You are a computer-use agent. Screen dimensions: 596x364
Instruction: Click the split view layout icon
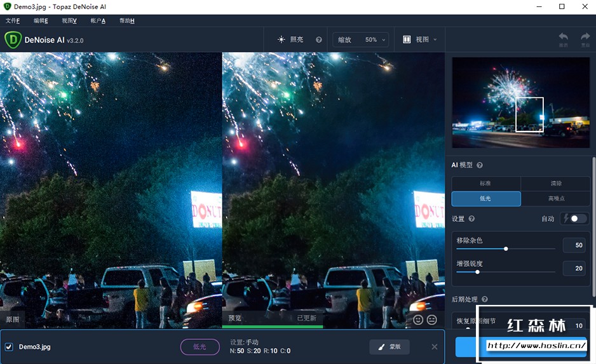(407, 39)
